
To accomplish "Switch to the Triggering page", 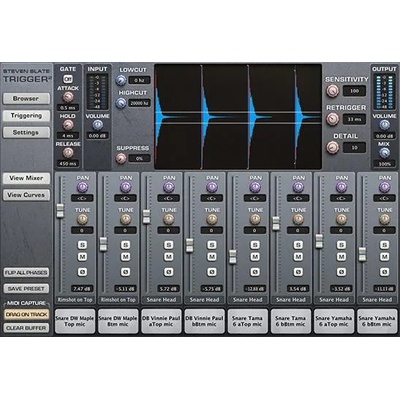I will [x=26, y=116].
